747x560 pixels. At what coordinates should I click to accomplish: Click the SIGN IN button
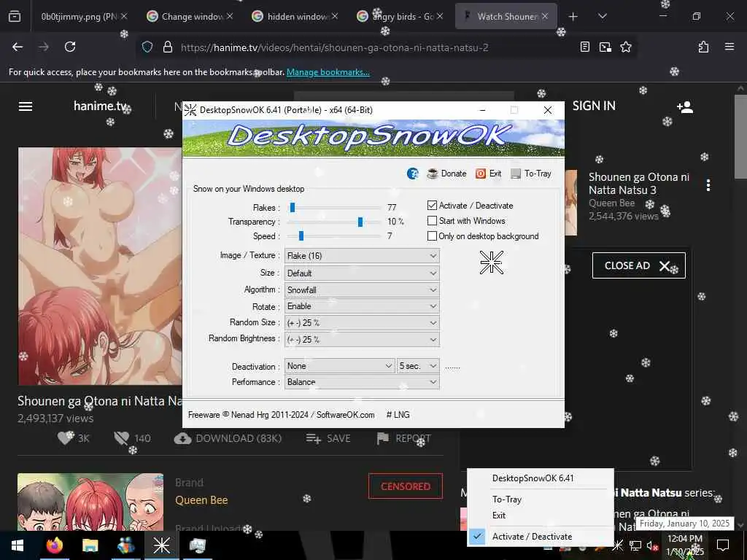[594, 106]
